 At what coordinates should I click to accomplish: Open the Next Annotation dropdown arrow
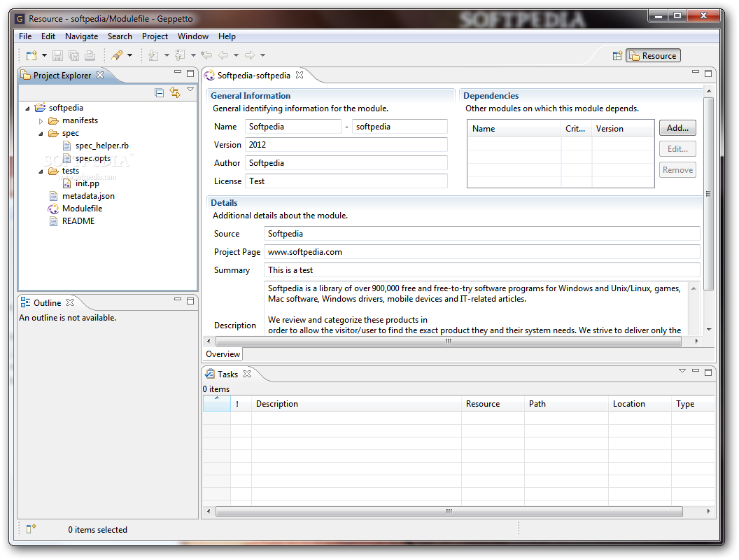(167, 55)
